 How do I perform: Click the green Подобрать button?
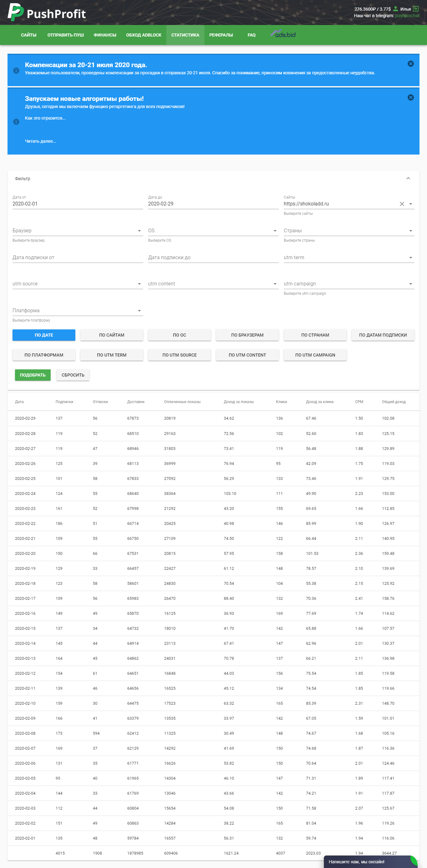click(x=33, y=375)
